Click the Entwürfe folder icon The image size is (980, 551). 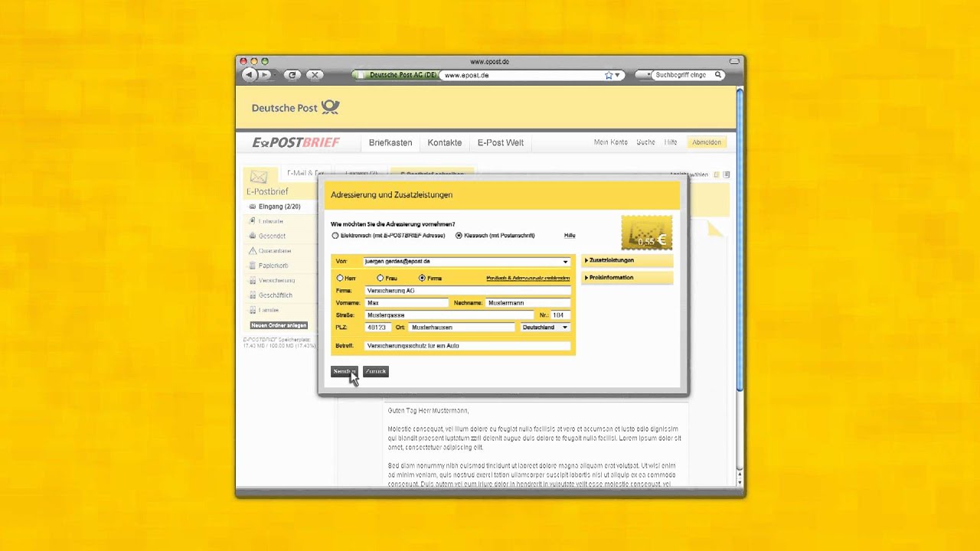click(x=253, y=221)
